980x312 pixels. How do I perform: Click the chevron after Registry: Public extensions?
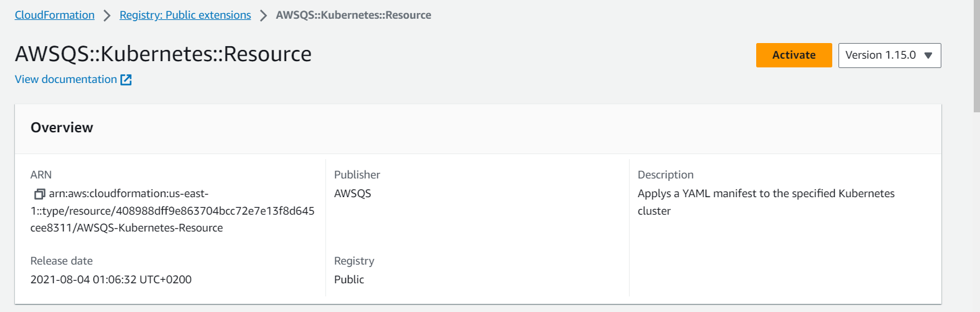point(264,15)
